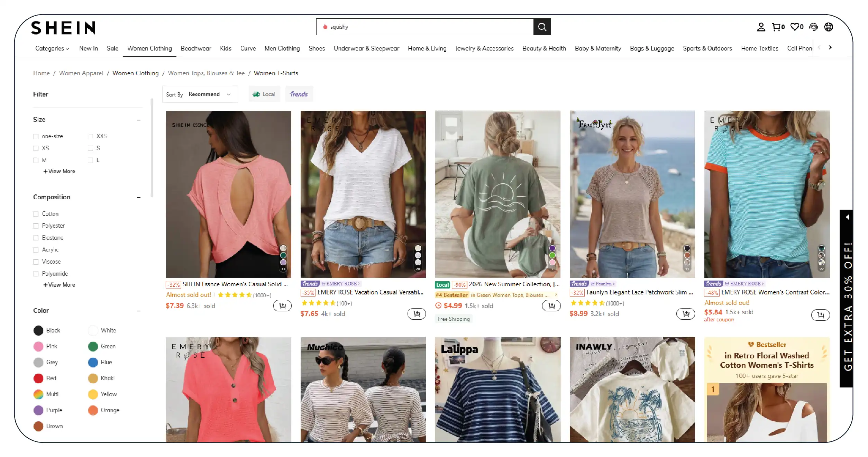Add EMERY ROSE Contrast Color tee to cart
Image resolution: width=868 pixels, height=457 pixels.
click(x=820, y=315)
